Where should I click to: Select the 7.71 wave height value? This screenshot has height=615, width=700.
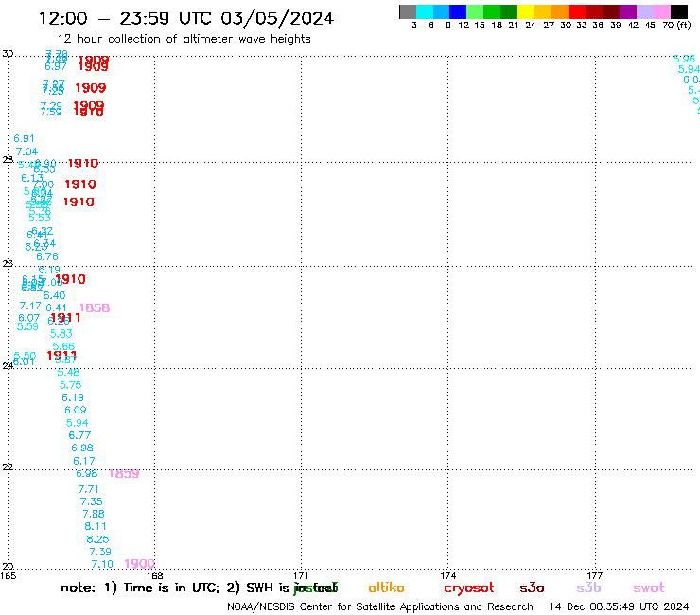click(x=88, y=489)
